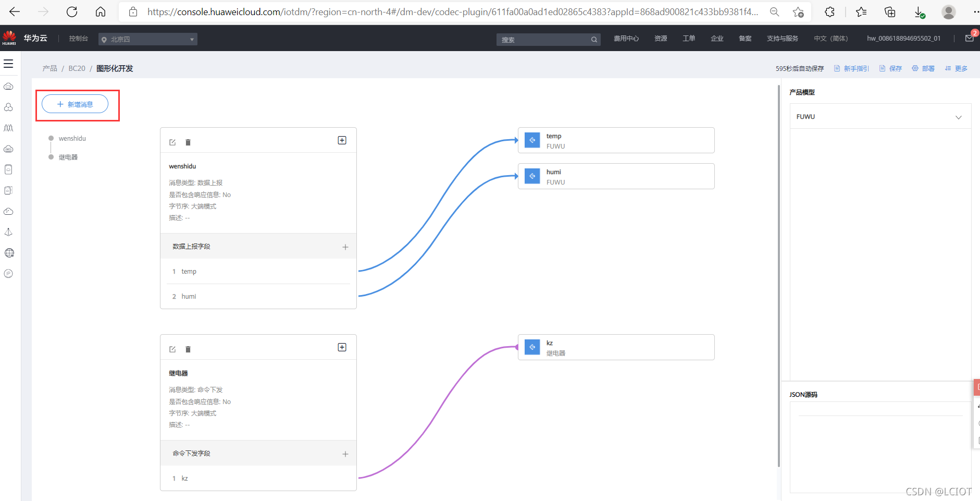Screen dimensions: 980x501
Task: Open the globe icon in left sidebar
Action: coord(9,253)
